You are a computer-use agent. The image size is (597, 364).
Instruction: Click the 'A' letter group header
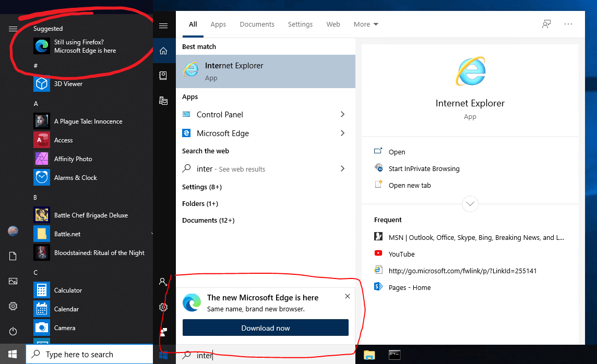36,104
